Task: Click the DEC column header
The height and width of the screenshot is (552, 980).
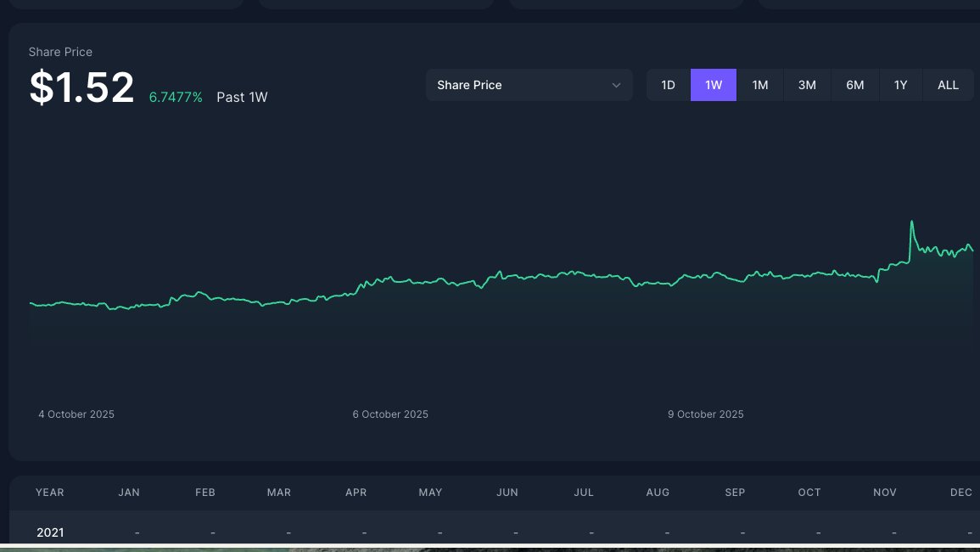Action: (x=961, y=493)
